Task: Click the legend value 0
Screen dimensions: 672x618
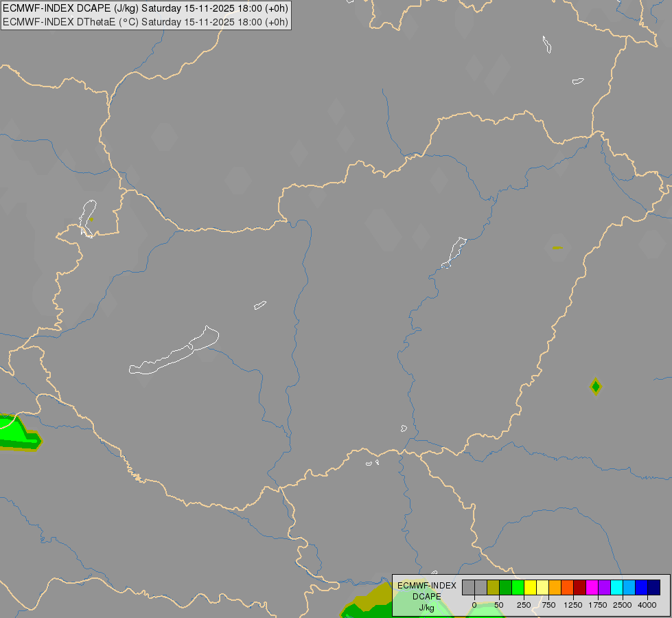Action: pyautogui.click(x=474, y=605)
